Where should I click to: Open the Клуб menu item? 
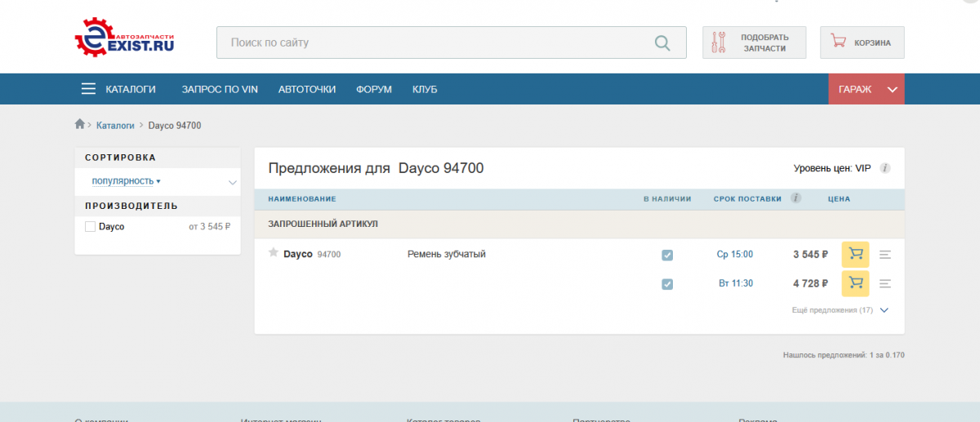coord(425,89)
